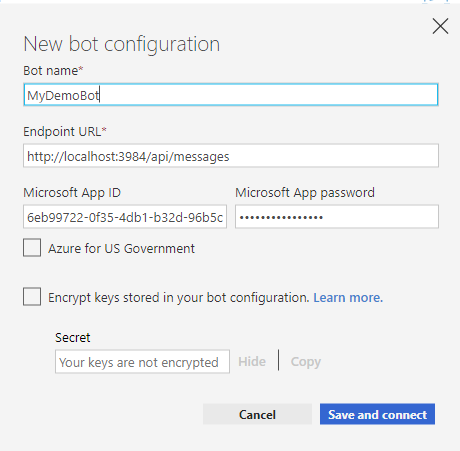Viewport: 460px width, 451px height.
Task: Open the Learn more link
Action: [348, 297]
